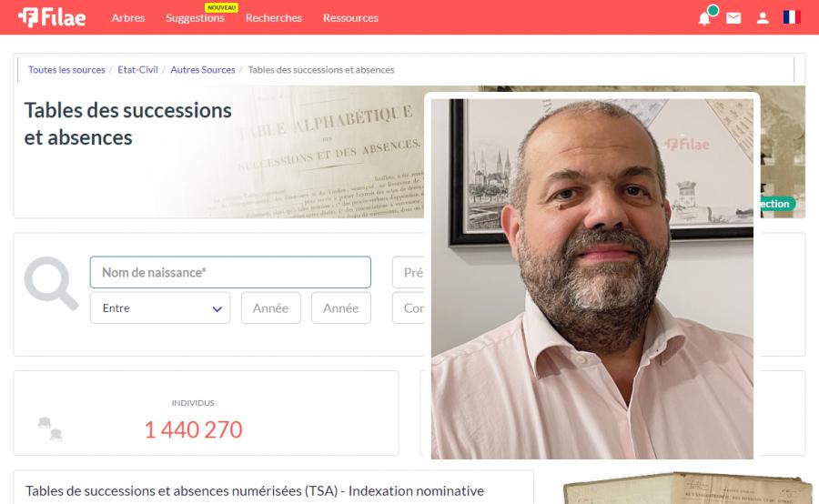Open the Suggestions menu item
This screenshot has width=819, height=504.
point(195,18)
